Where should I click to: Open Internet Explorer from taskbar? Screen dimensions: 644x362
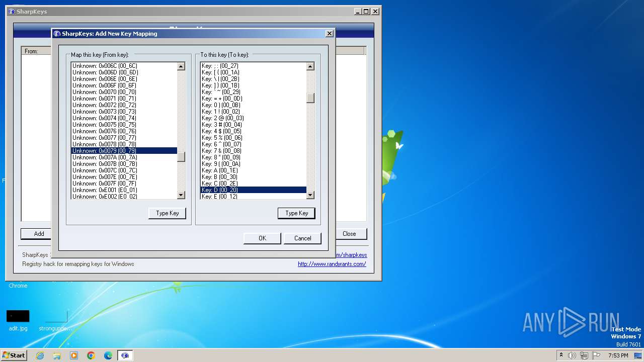click(x=40, y=355)
